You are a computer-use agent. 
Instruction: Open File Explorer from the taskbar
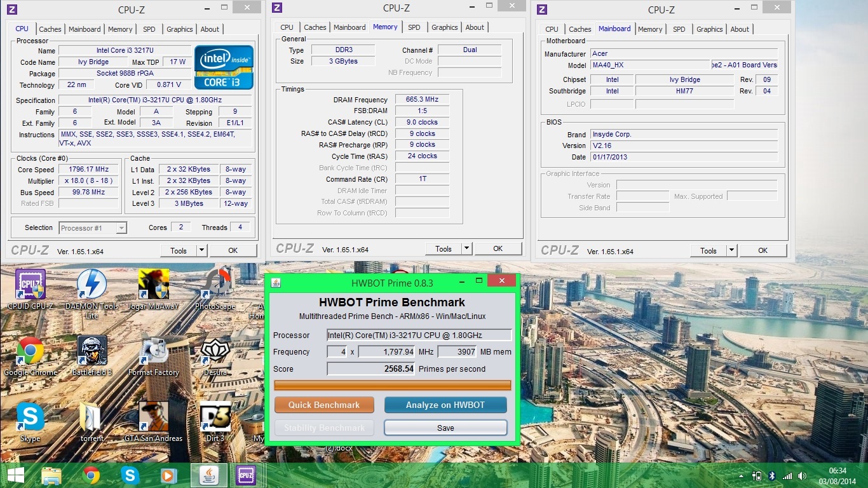[x=51, y=475]
